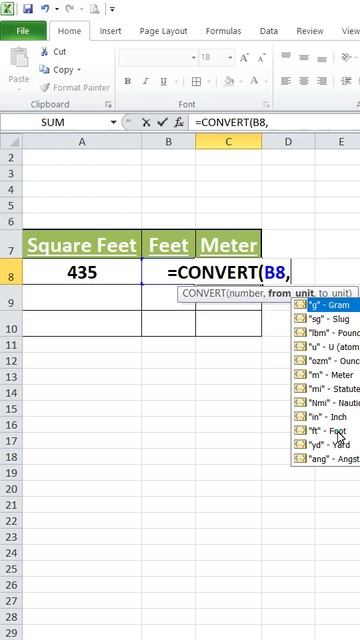This screenshot has width=360, height=640.
Task: Click the Copy button
Action: coord(57,70)
